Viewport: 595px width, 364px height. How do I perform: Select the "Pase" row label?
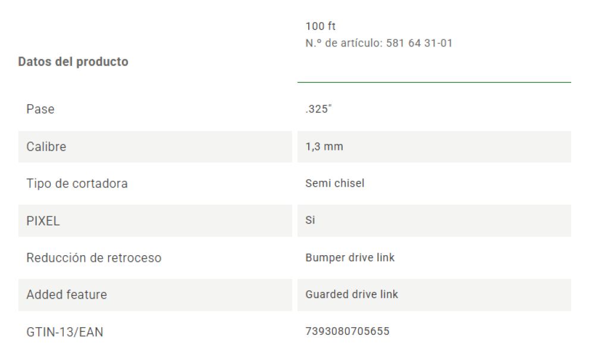[40, 109]
